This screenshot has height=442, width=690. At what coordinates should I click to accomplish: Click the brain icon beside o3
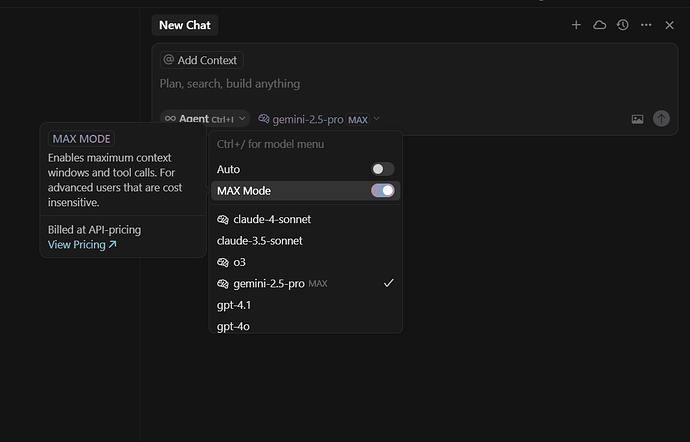click(x=223, y=262)
